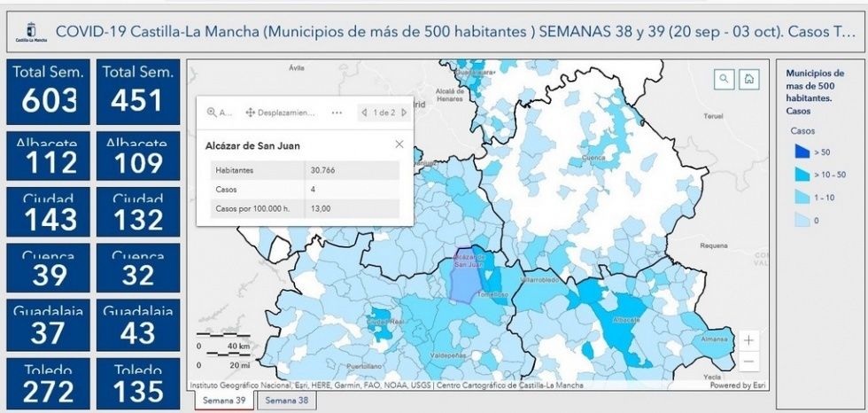Open the popup three-dots more options menu
The width and height of the screenshot is (868, 413).
click(337, 113)
